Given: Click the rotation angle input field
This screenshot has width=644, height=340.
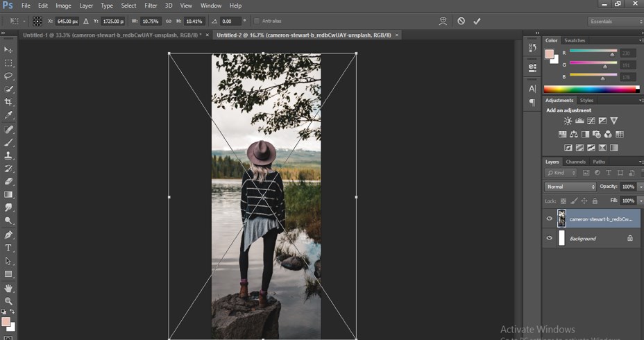Looking at the screenshot, I should [x=230, y=22].
